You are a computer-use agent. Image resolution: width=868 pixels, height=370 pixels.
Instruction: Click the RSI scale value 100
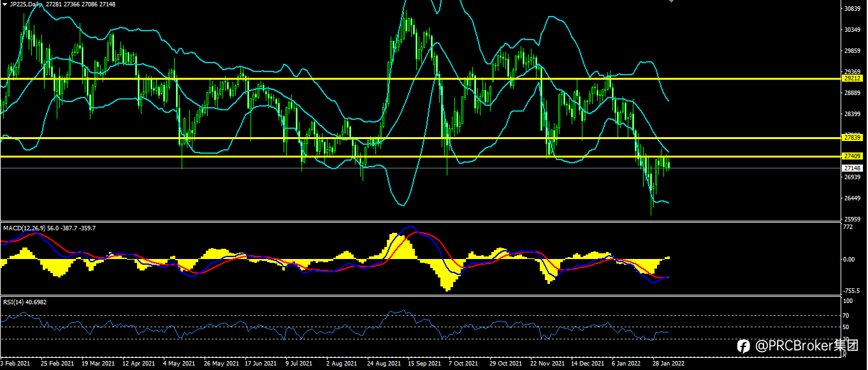(848, 300)
